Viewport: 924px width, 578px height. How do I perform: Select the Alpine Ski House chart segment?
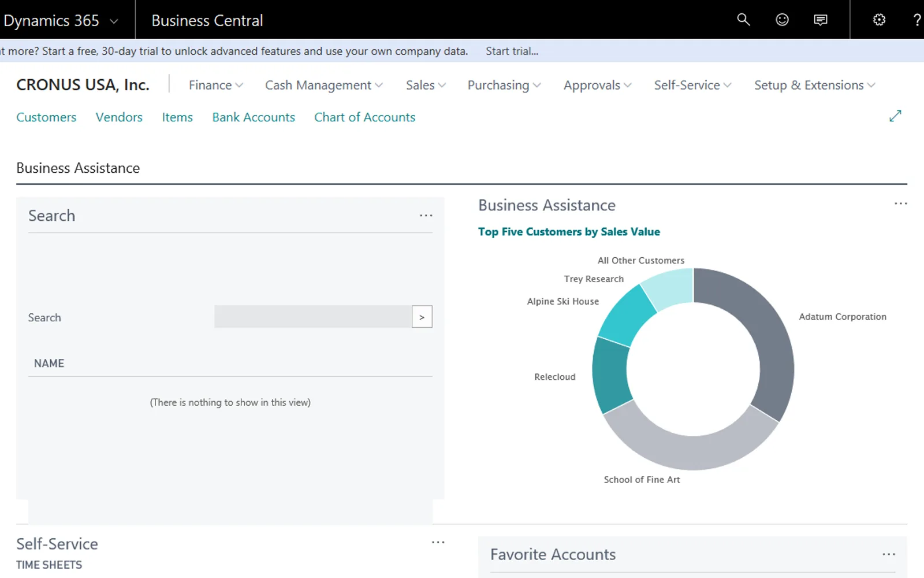[627, 315]
